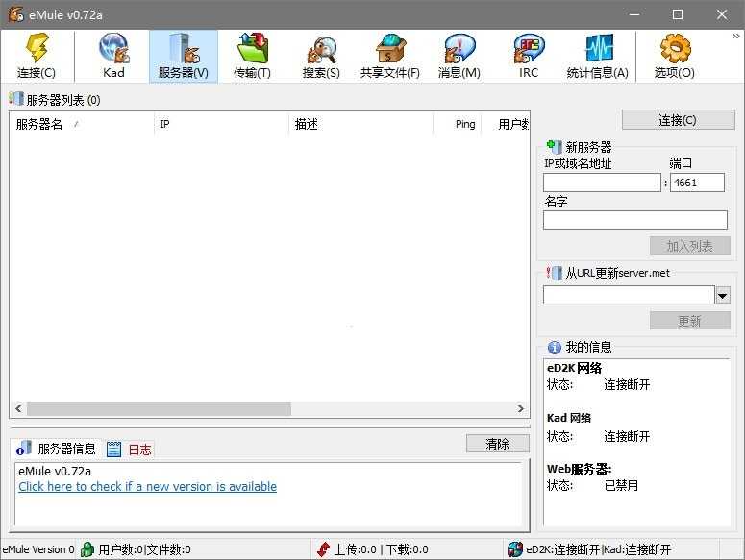Click the 从URL更新server.met icon
The image size is (745, 560).
[x=554, y=273]
